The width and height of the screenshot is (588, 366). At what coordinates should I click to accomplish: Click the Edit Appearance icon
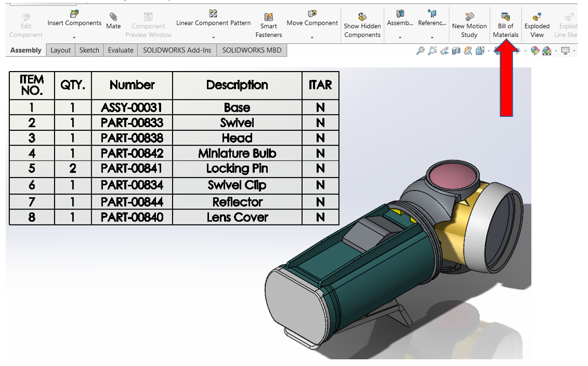535,50
